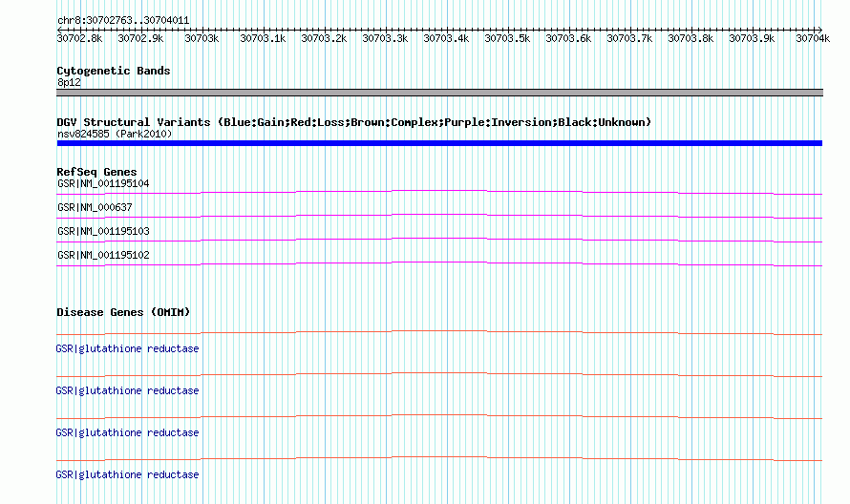Open the second GSR|glutathione reductase link

pos(127,390)
